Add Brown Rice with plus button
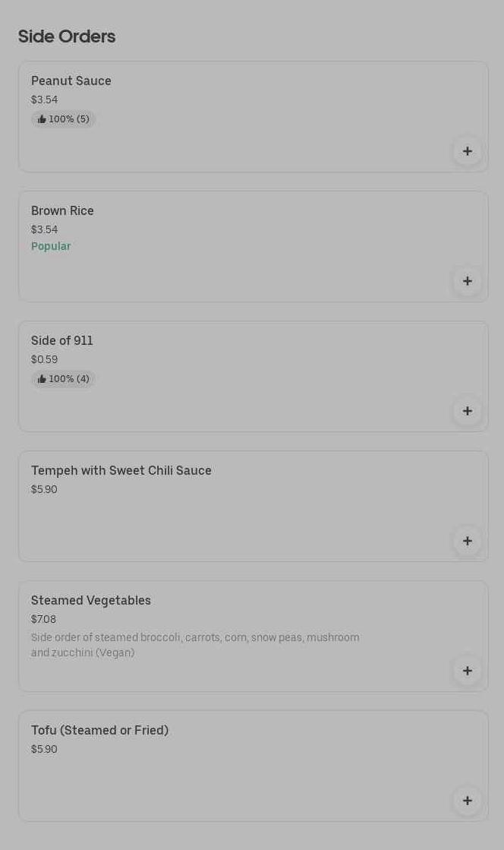The width and height of the screenshot is (504, 850). [467, 281]
